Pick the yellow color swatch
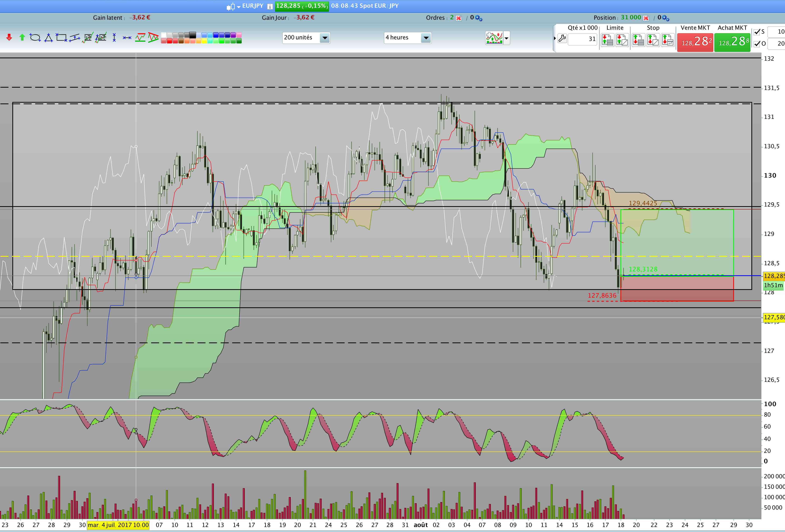 tap(204, 41)
